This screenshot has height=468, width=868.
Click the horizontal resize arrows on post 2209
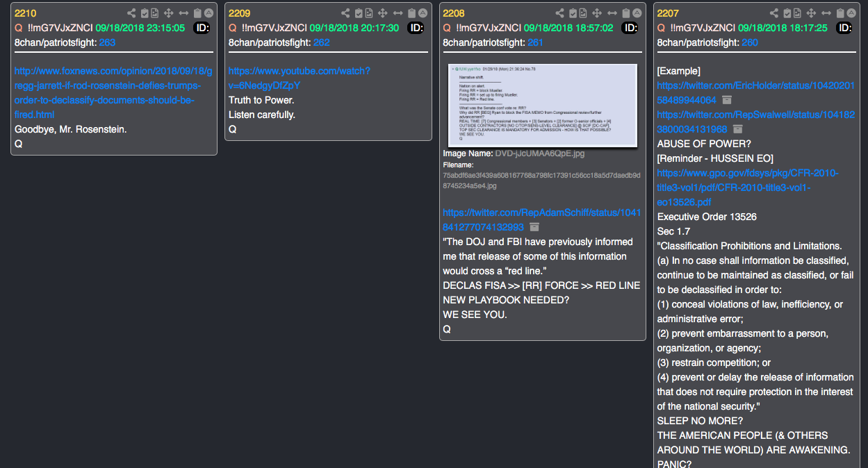(x=398, y=13)
